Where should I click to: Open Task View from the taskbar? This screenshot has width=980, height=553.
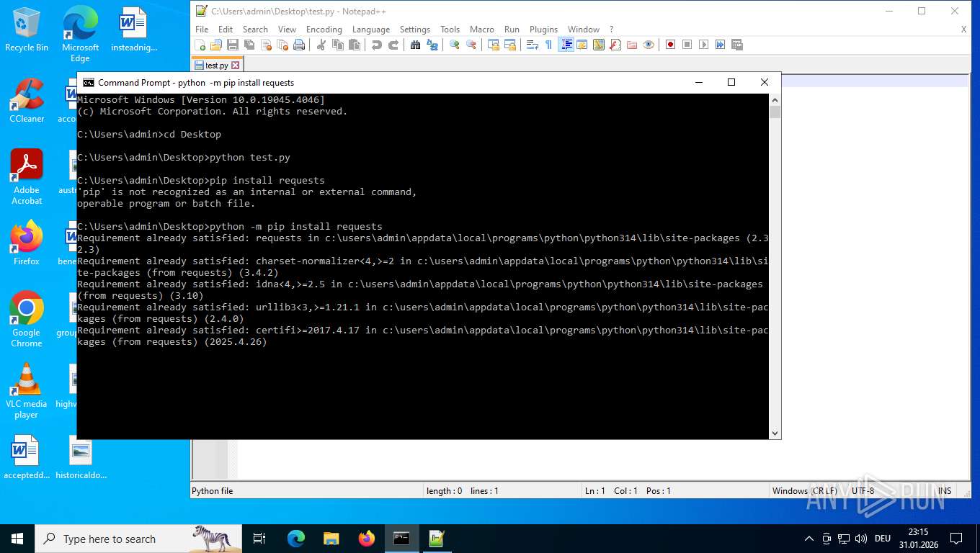tap(259, 539)
